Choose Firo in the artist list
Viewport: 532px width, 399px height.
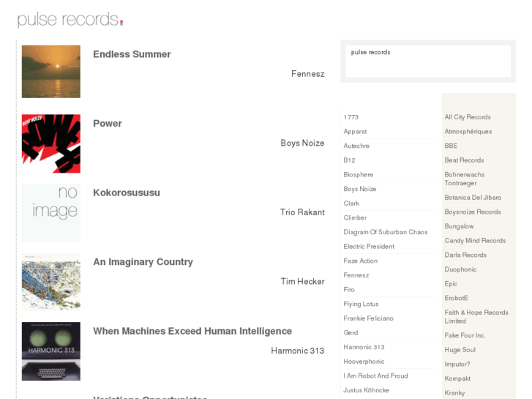coord(349,290)
